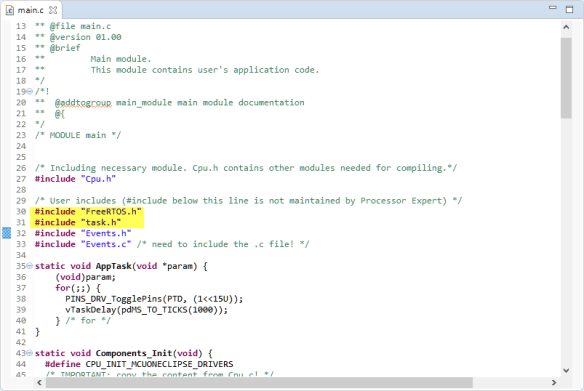Maximize the editor pane
The width and height of the screenshot is (584, 391).
(x=569, y=9)
